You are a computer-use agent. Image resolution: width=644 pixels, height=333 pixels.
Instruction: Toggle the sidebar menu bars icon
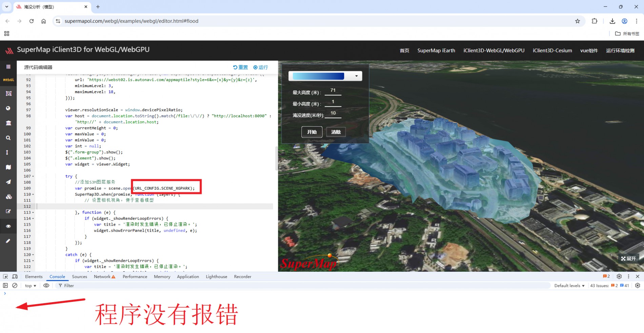(x=8, y=67)
